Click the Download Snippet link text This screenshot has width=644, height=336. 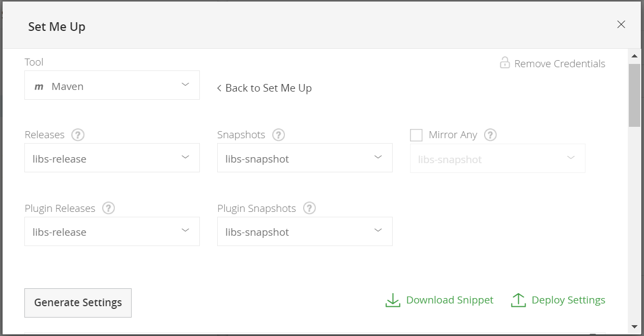click(450, 300)
